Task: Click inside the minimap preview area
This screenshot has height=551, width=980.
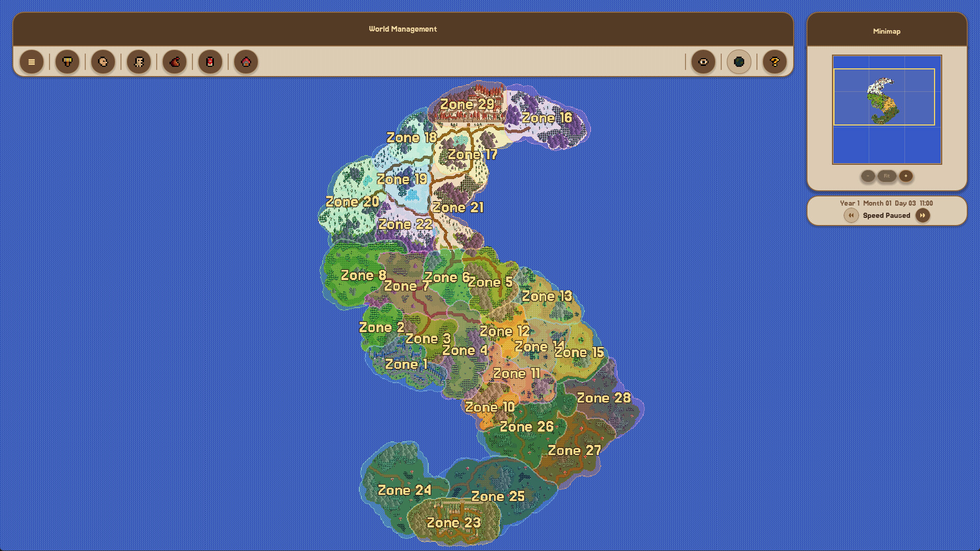Action: [x=887, y=110]
